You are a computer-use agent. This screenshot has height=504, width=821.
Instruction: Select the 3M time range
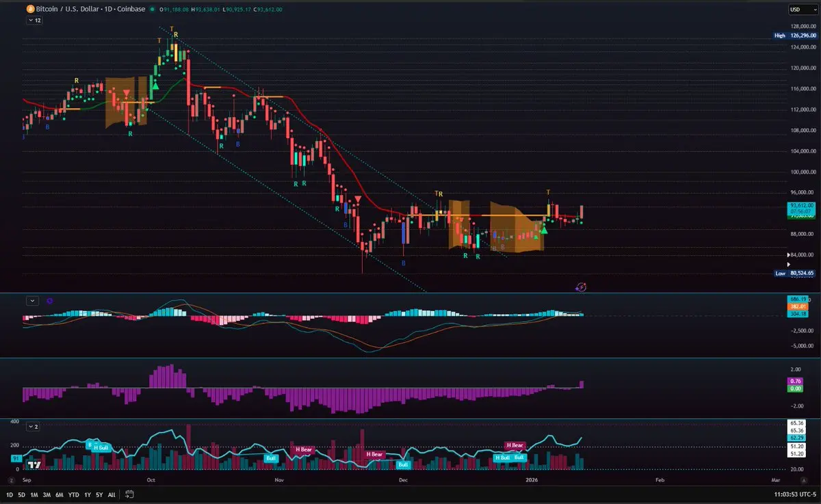coord(47,494)
